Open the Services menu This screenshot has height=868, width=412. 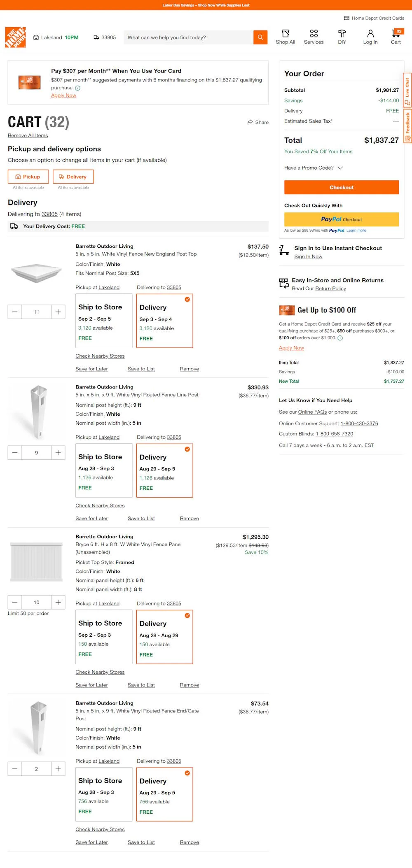[x=314, y=37]
